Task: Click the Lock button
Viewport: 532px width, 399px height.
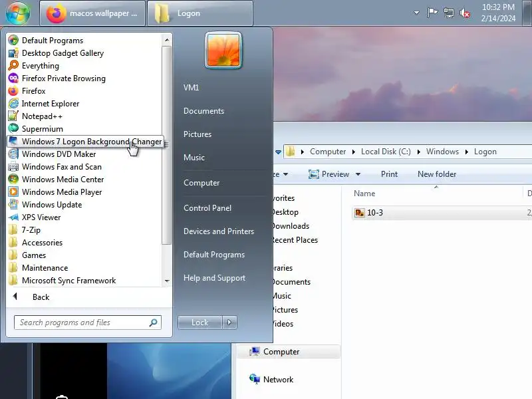Action: click(200, 323)
